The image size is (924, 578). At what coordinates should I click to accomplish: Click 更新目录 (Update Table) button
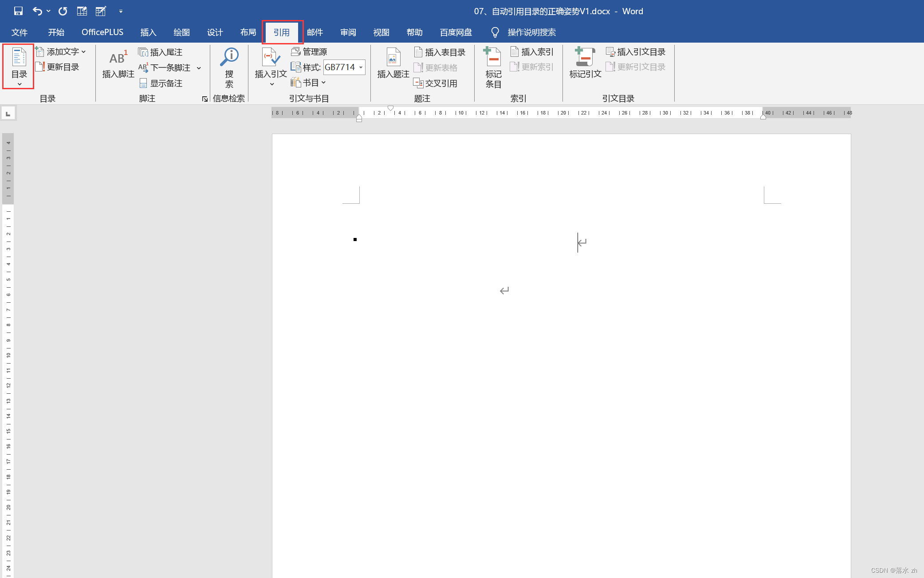tap(58, 67)
